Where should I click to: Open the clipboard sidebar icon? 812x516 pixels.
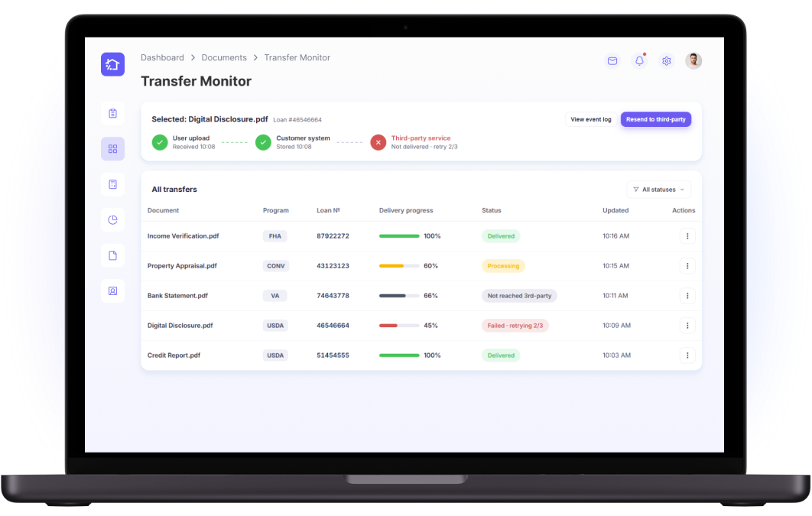[x=112, y=113]
